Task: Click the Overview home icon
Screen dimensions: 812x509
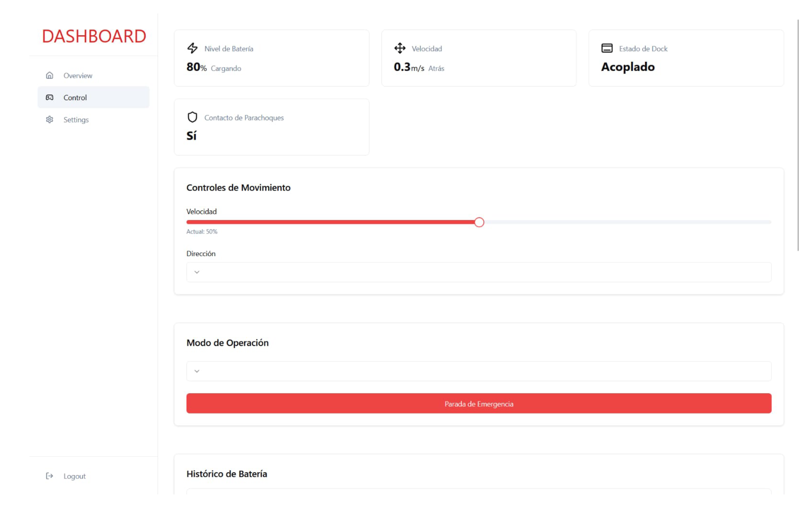Action: coord(49,75)
